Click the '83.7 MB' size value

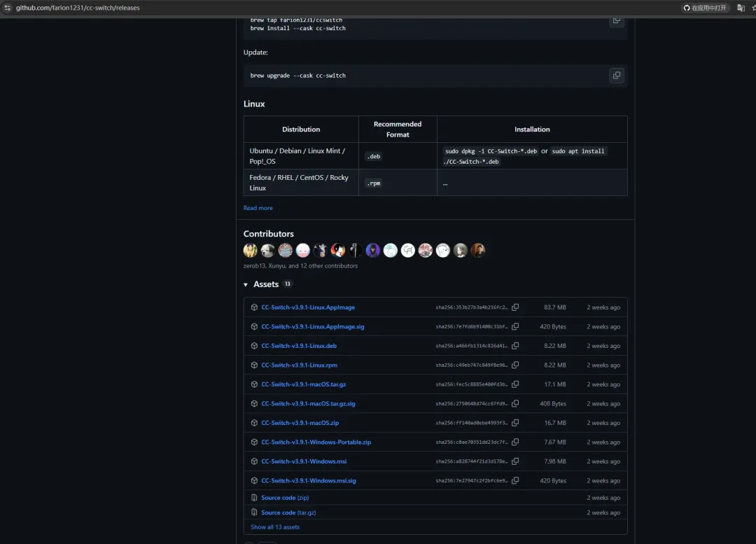pyautogui.click(x=555, y=307)
